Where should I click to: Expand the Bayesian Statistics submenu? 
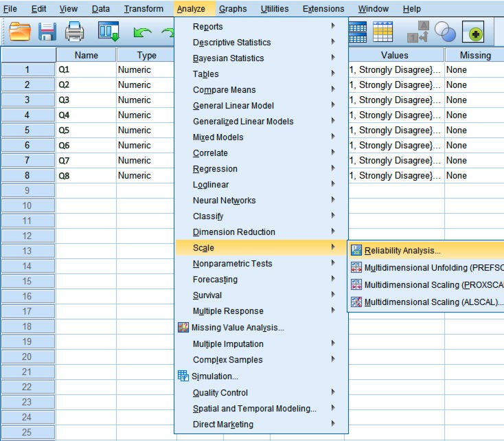coord(262,58)
